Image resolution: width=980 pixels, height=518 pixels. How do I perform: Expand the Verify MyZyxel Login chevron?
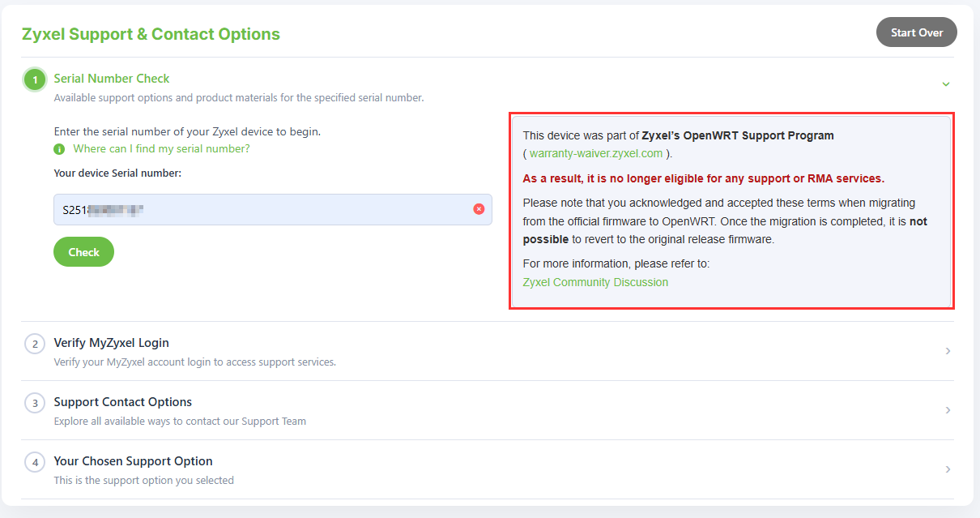click(948, 351)
